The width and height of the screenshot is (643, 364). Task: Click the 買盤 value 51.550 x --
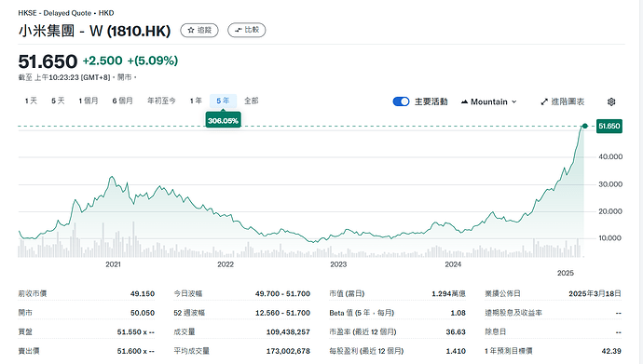(136, 332)
